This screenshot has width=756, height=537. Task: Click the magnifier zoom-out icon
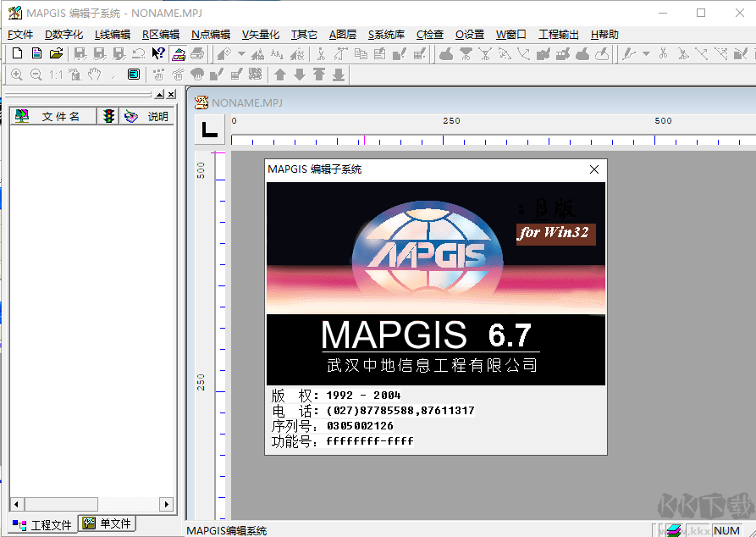click(x=36, y=75)
